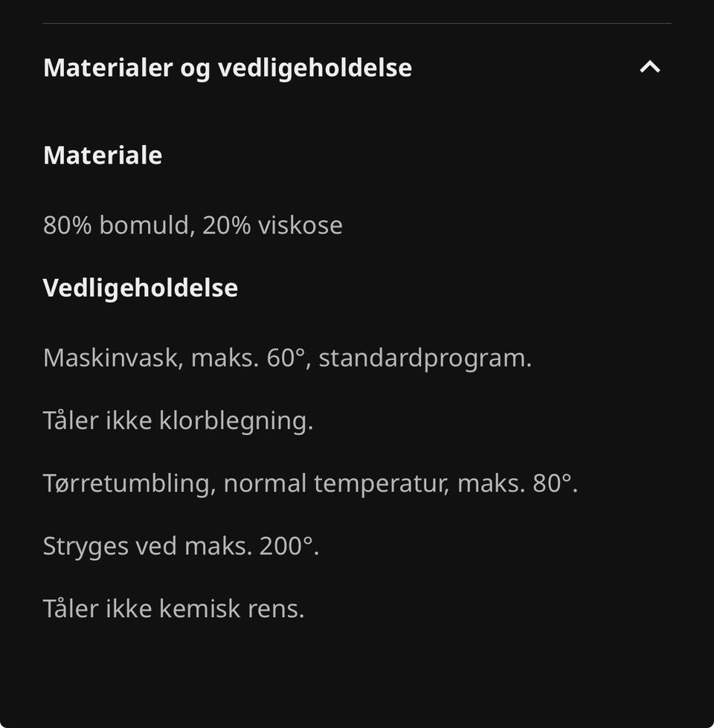Click the 'Tåler ikke klorblegning.' line
The image size is (714, 728).
(178, 421)
